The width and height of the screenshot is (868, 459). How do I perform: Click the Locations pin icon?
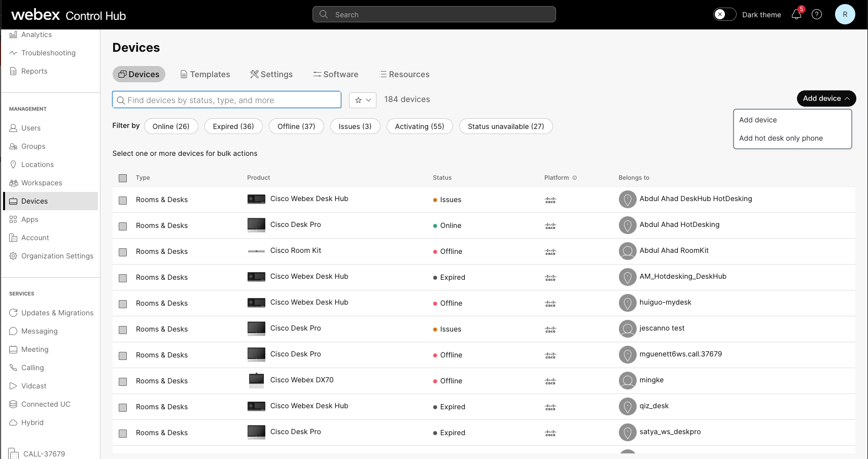click(13, 165)
